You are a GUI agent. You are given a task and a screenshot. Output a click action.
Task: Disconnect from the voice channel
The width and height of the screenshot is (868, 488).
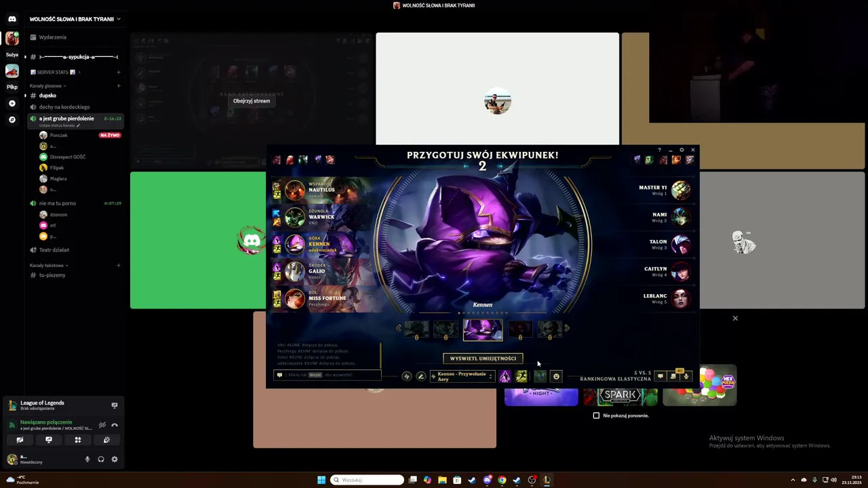pos(115,425)
